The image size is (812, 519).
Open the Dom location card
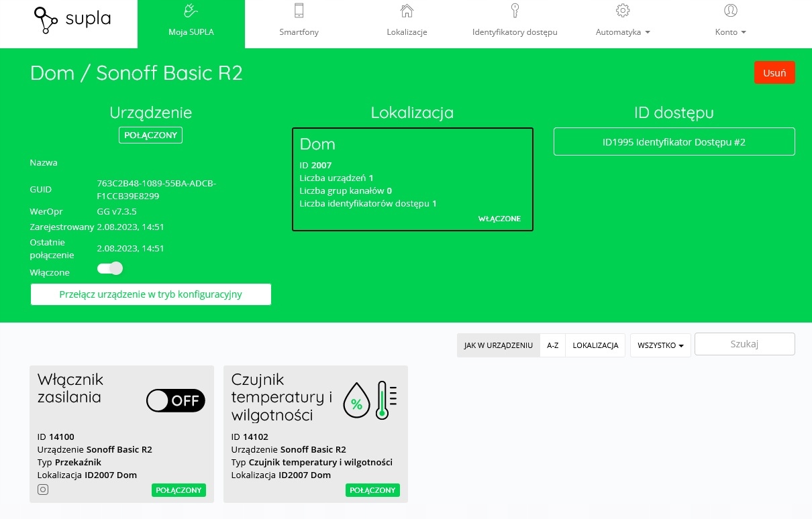[413, 179]
